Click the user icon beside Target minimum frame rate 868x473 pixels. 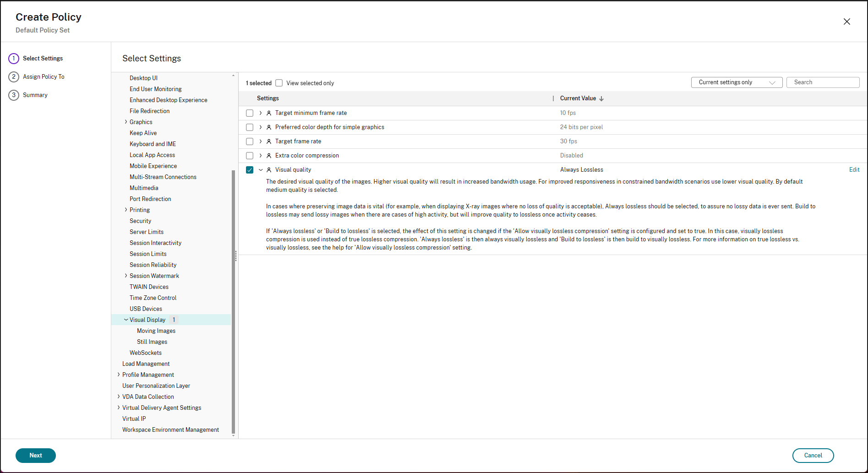269,113
